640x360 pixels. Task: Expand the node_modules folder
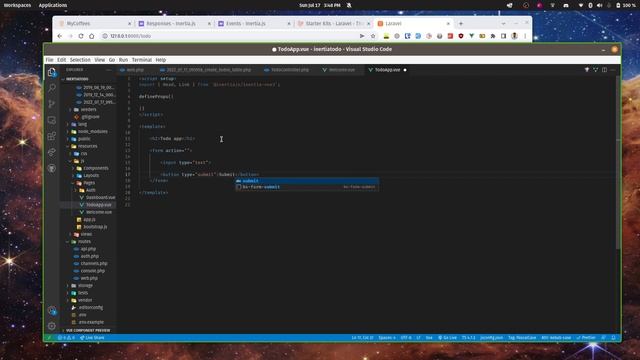pos(93,131)
